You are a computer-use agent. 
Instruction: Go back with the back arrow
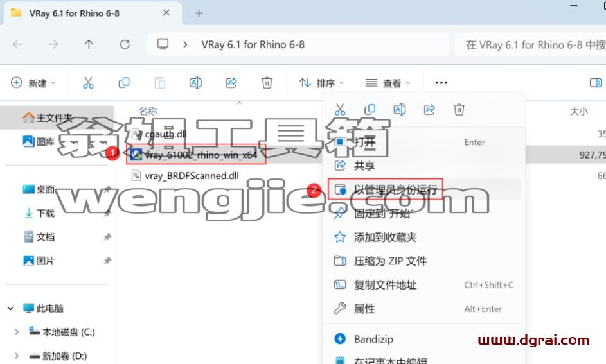click(x=18, y=44)
